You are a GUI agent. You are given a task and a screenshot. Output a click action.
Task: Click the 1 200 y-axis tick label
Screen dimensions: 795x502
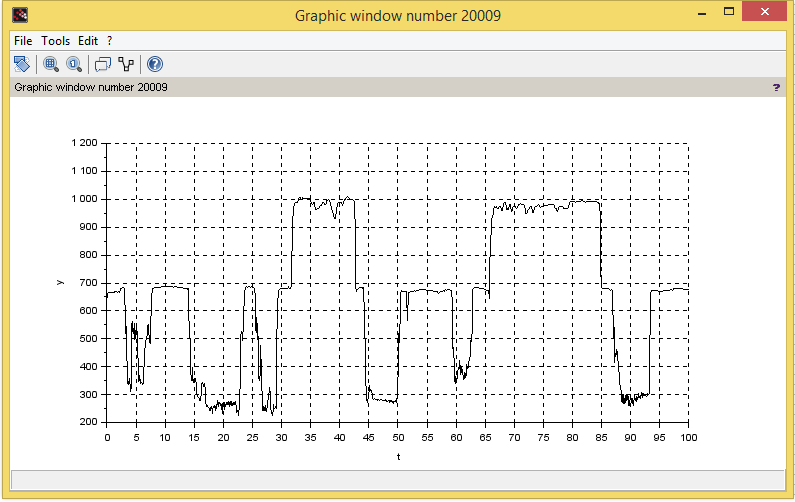tap(85, 143)
